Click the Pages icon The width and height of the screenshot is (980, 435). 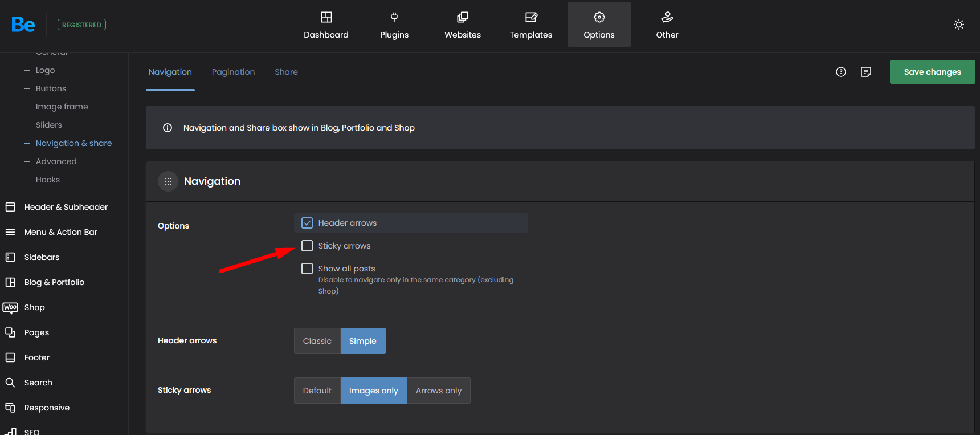point(10,332)
